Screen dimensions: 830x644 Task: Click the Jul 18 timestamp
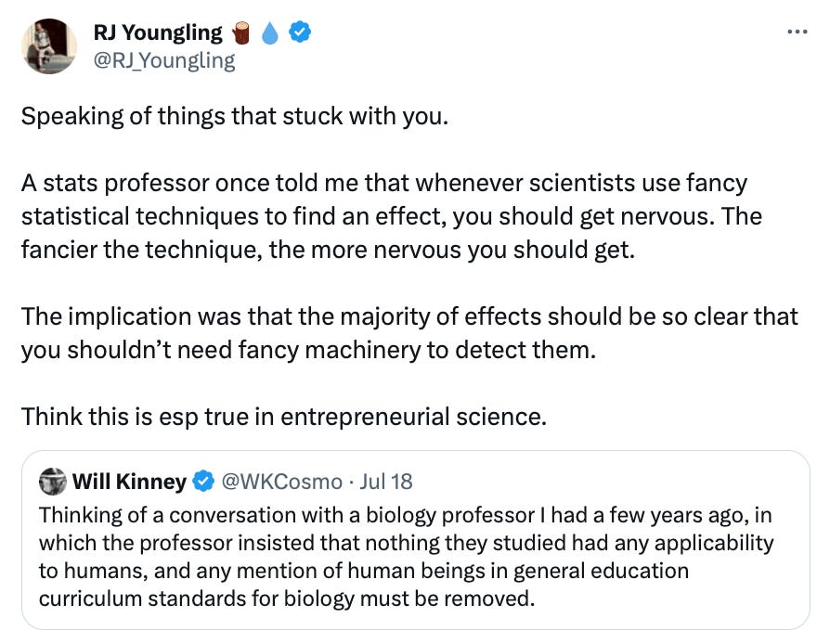pos(386,482)
